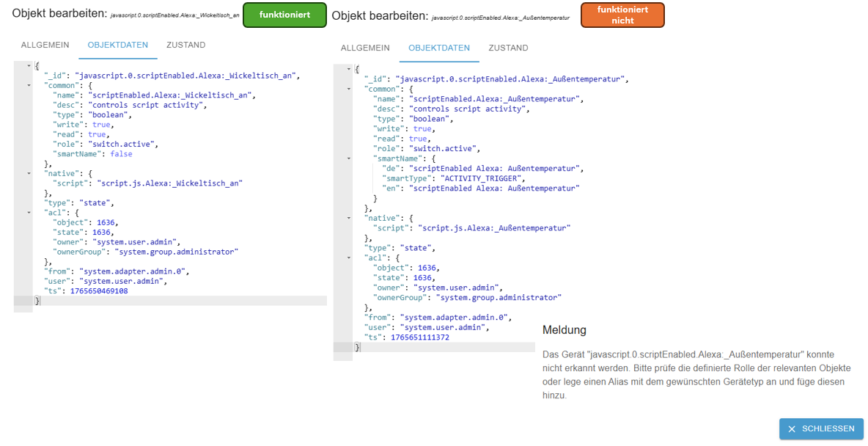Fold the "smartName" object in Außentemperatur JSON

(x=349, y=158)
